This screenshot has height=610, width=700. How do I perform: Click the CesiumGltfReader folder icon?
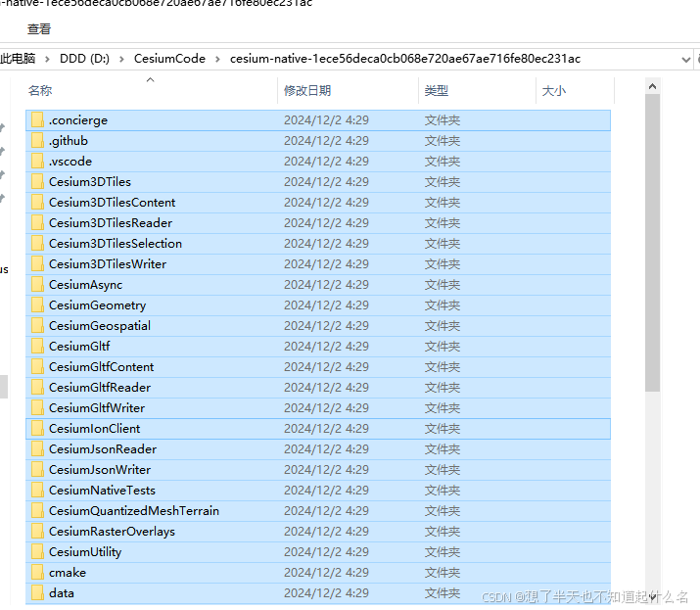click(37, 387)
